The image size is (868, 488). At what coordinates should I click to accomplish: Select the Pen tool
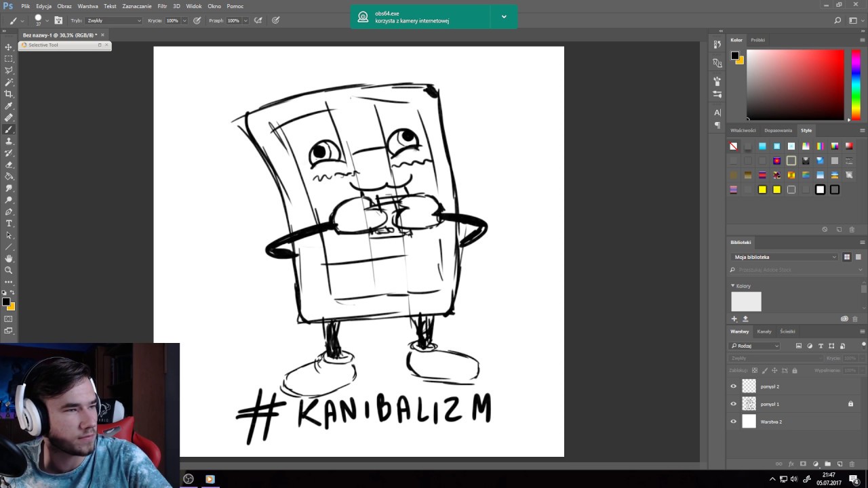point(9,211)
